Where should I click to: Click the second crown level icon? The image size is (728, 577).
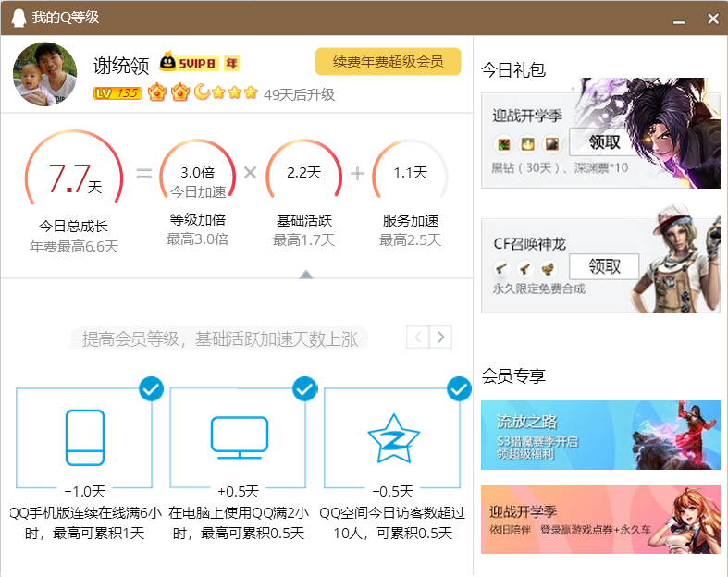tap(180, 92)
